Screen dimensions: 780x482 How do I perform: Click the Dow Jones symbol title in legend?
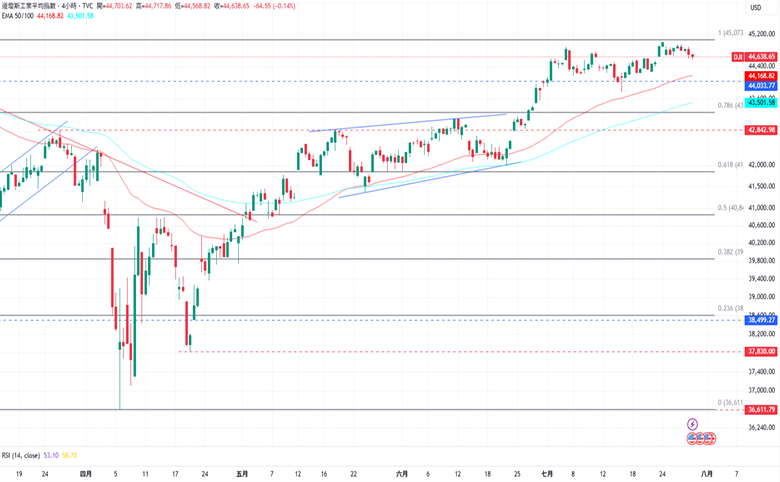(47, 6)
